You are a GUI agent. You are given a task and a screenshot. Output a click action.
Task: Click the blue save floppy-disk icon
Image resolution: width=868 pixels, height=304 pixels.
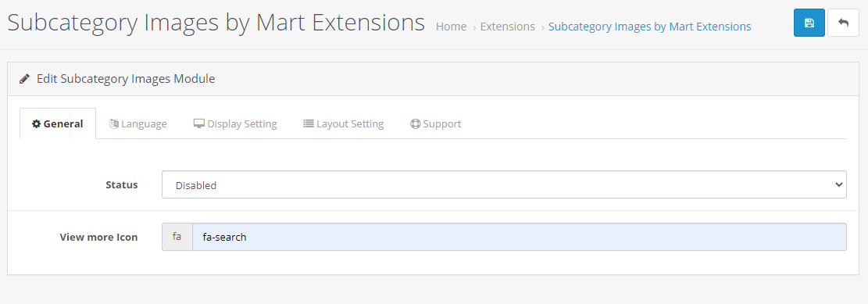809,23
